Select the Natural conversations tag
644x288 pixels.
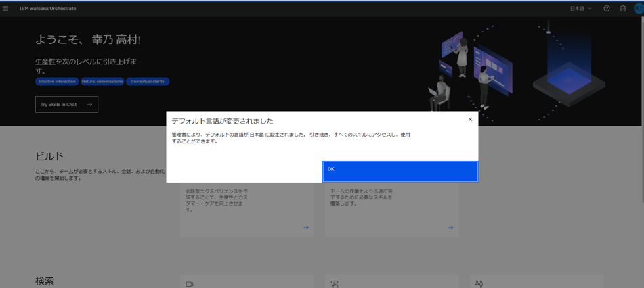pyautogui.click(x=102, y=82)
